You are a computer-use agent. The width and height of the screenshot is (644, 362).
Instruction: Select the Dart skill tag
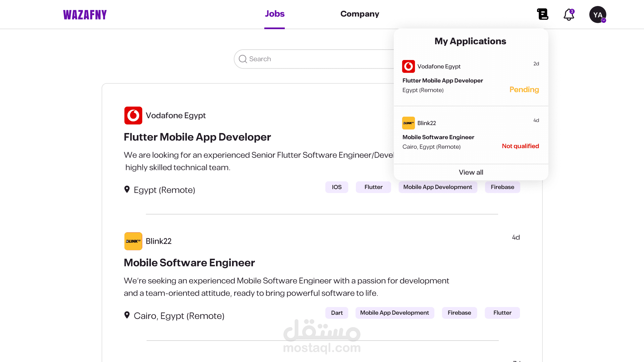click(336, 313)
